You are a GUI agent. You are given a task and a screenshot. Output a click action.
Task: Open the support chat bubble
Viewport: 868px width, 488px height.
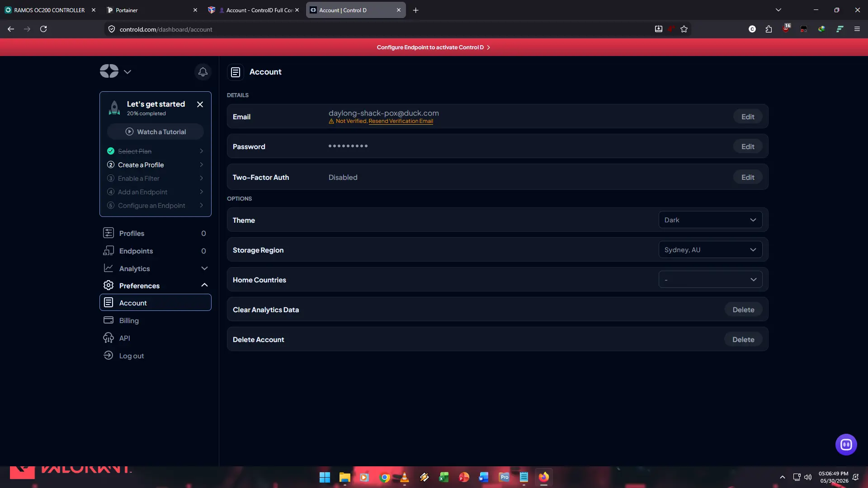pos(846,445)
